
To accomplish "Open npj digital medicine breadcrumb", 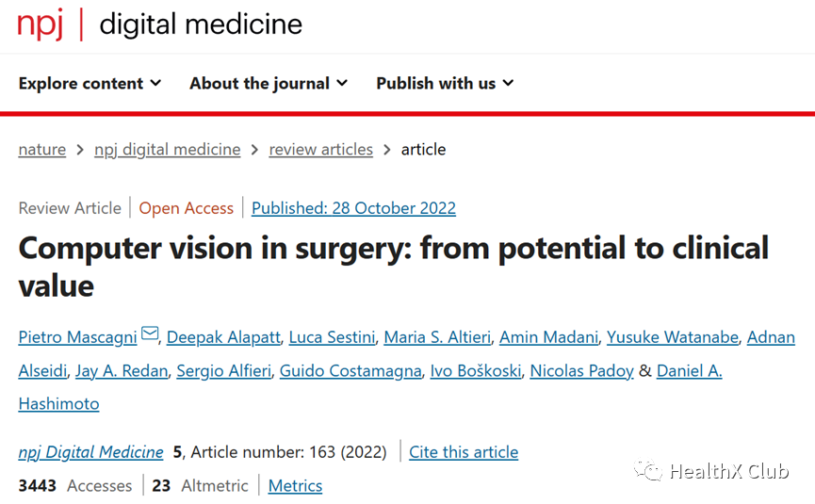I will click(168, 150).
